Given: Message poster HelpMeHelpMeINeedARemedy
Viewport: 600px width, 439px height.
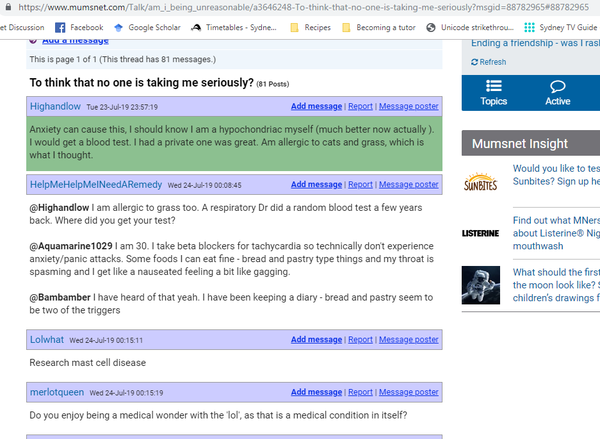Looking at the screenshot, I should (408, 185).
